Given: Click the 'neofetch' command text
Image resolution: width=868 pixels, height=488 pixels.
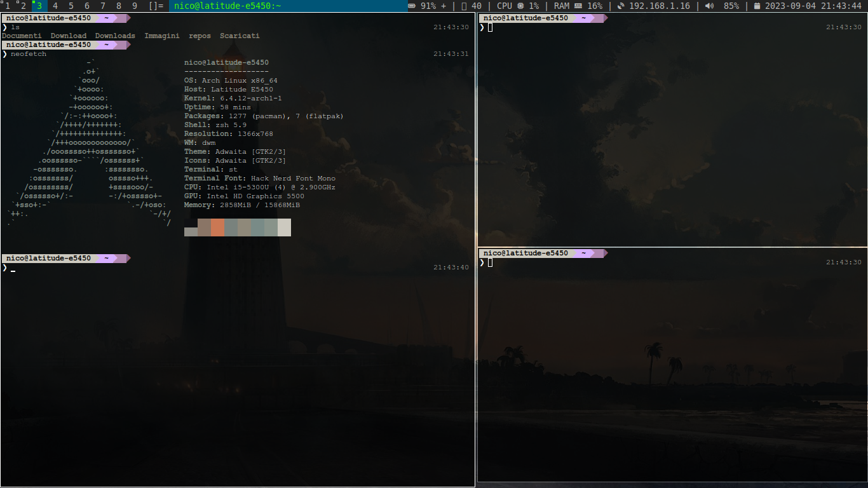Looking at the screenshot, I should click(x=29, y=54).
